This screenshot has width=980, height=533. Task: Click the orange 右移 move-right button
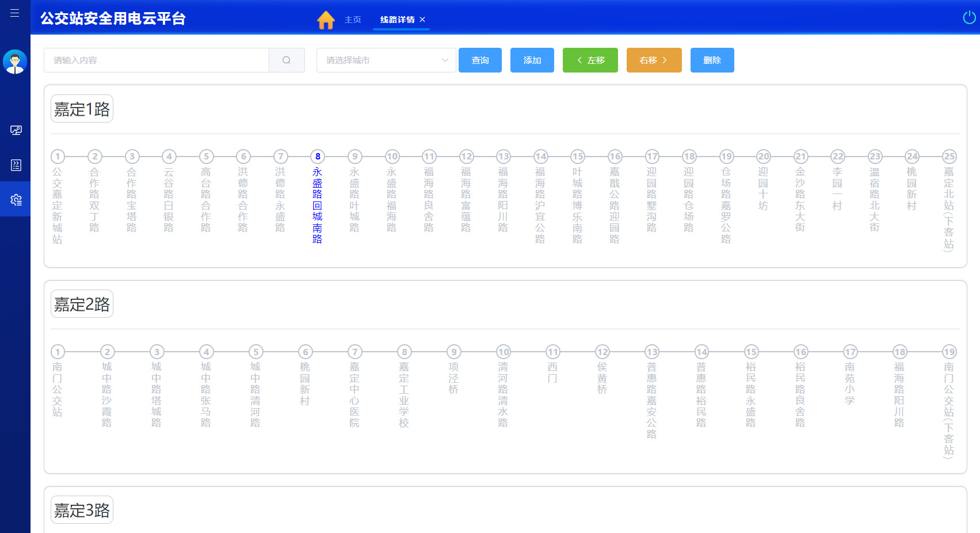tap(654, 60)
